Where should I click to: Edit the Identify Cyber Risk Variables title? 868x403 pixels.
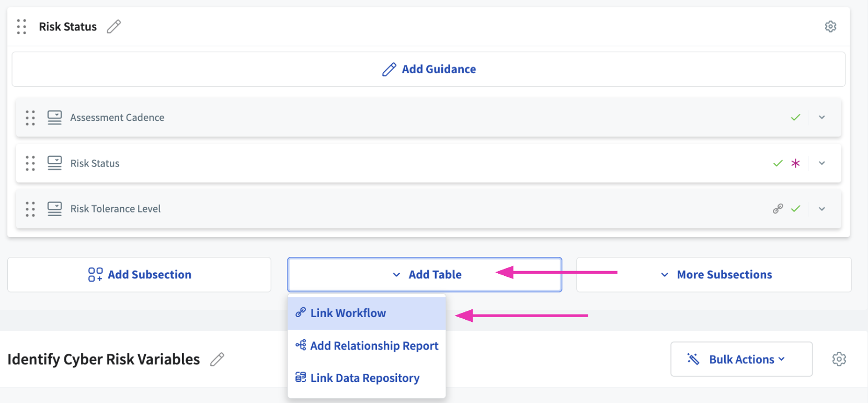[x=217, y=360]
